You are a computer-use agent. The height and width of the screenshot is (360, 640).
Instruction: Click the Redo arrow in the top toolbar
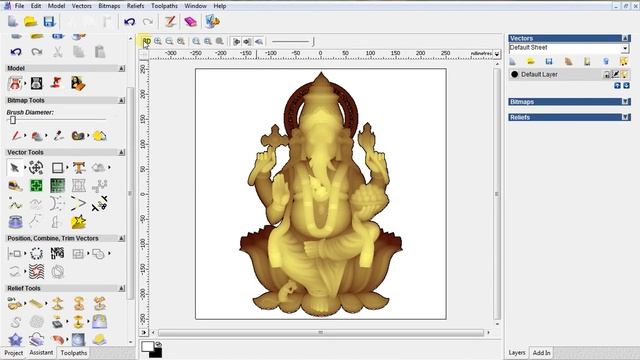pyautogui.click(x=147, y=21)
